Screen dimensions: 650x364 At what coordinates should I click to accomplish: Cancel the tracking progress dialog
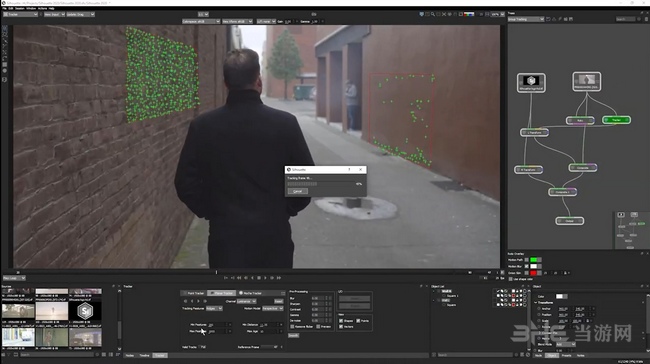click(x=298, y=191)
